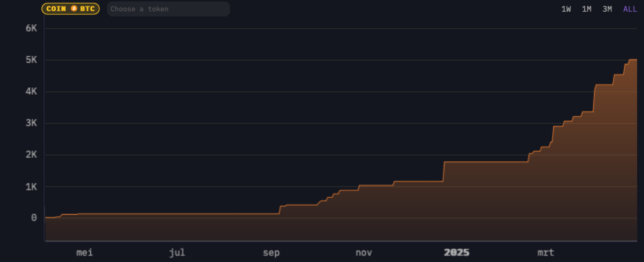Switch the chart range to 1M
This screenshot has height=262, width=644.
click(587, 9)
